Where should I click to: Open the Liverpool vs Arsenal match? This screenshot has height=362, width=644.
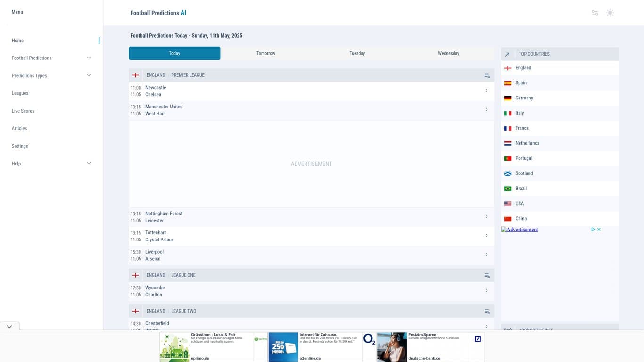[311, 255]
